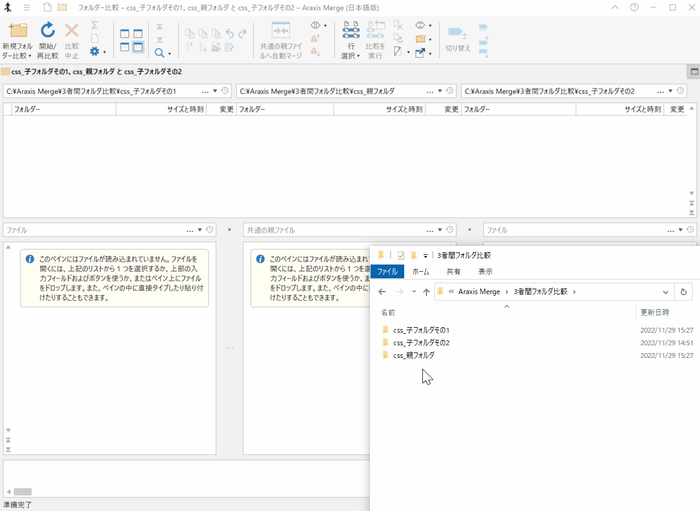Open the 共通の親ファイル field dropdown

click(x=439, y=230)
